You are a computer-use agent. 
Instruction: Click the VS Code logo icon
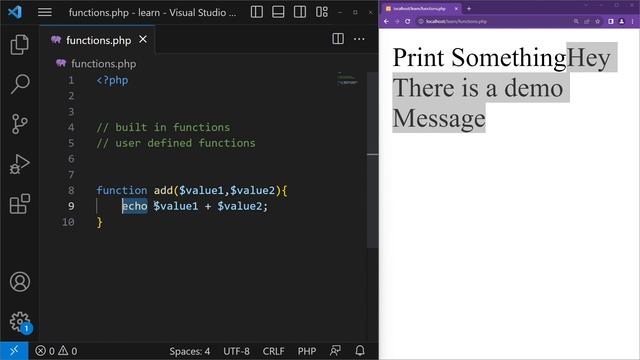(x=15, y=12)
